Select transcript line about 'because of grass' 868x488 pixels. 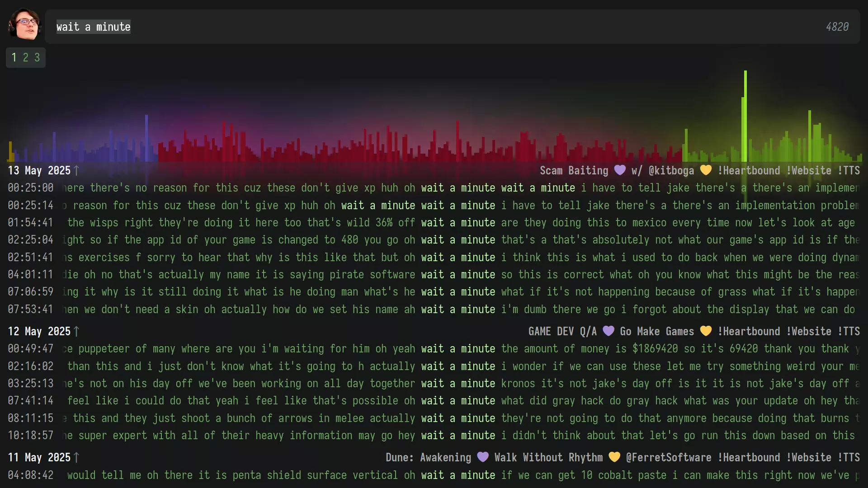point(461,291)
